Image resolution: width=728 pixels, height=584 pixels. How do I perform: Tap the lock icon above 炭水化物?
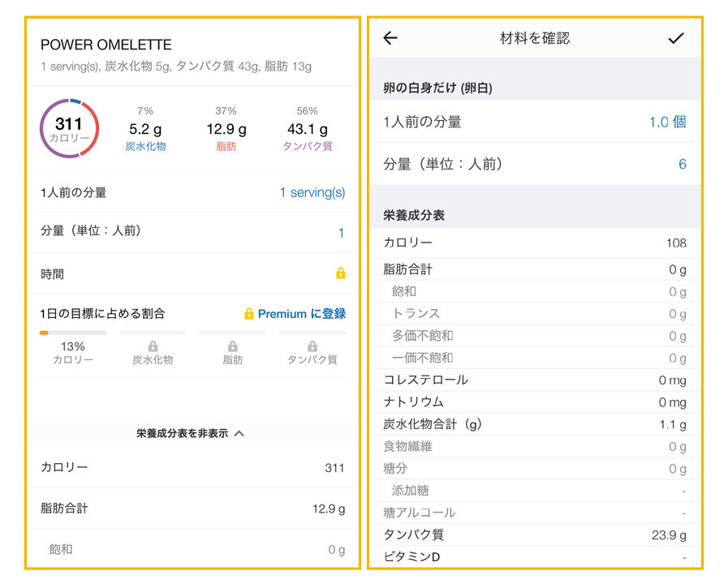pyautogui.click(x=153, y=346)
